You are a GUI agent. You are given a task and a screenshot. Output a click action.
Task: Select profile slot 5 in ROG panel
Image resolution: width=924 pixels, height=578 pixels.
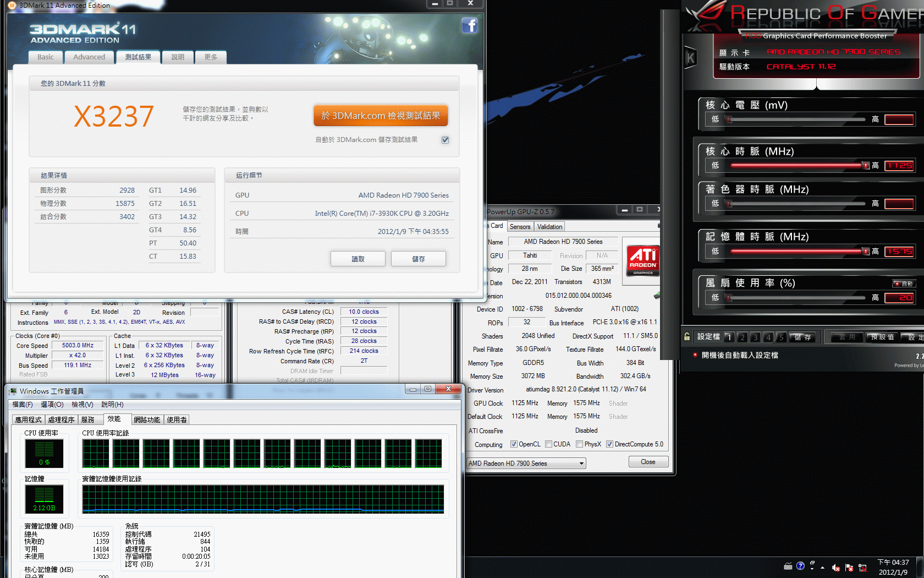point(781,337)
